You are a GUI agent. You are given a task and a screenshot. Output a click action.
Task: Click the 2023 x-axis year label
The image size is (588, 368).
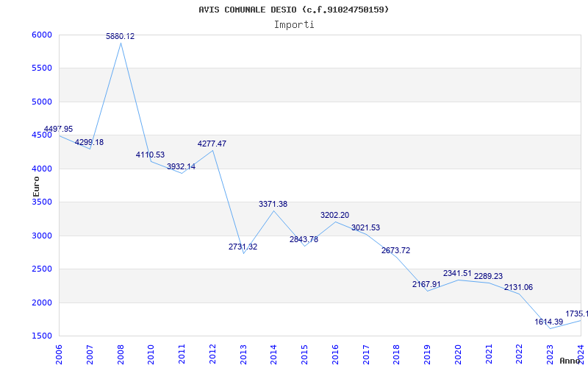550,354
